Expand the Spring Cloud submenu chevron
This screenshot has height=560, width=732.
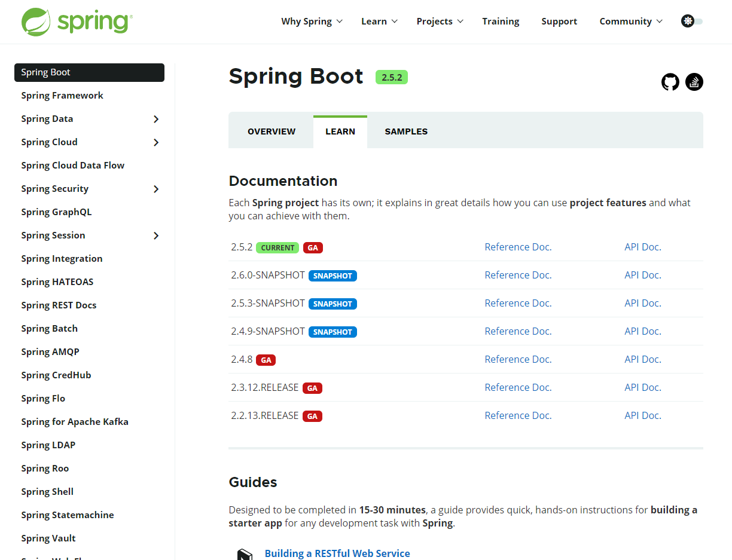[x=156, y=142]
